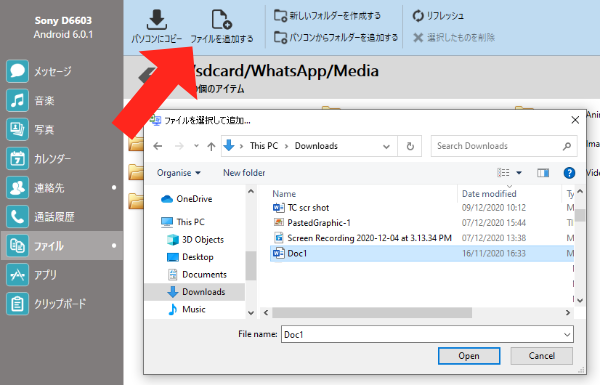Select Files (ファイル) in the sidebar
Viewport: 600px width, 385px height.
(61, 245)
